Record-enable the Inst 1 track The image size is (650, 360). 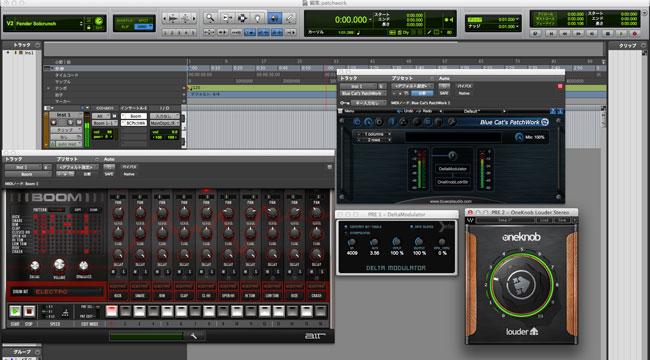(53, 123)
